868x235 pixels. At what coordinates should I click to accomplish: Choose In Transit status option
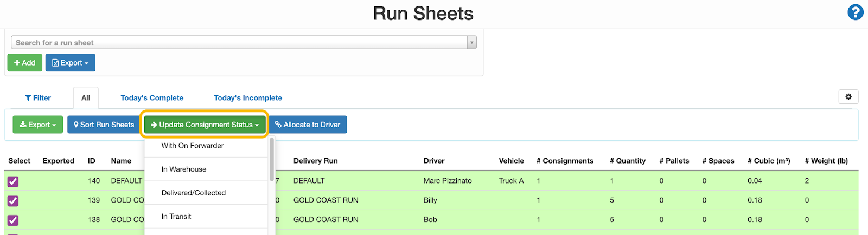(x=176, y=217)
